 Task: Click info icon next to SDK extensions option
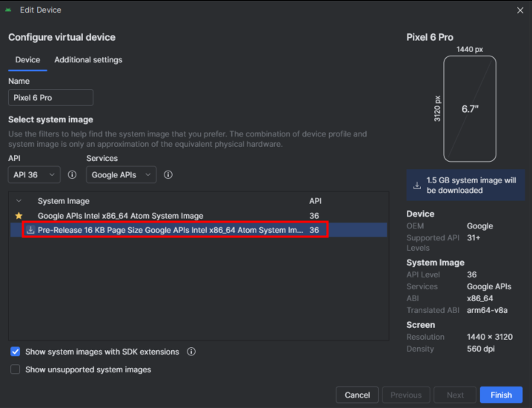click(x=191, y=352)
